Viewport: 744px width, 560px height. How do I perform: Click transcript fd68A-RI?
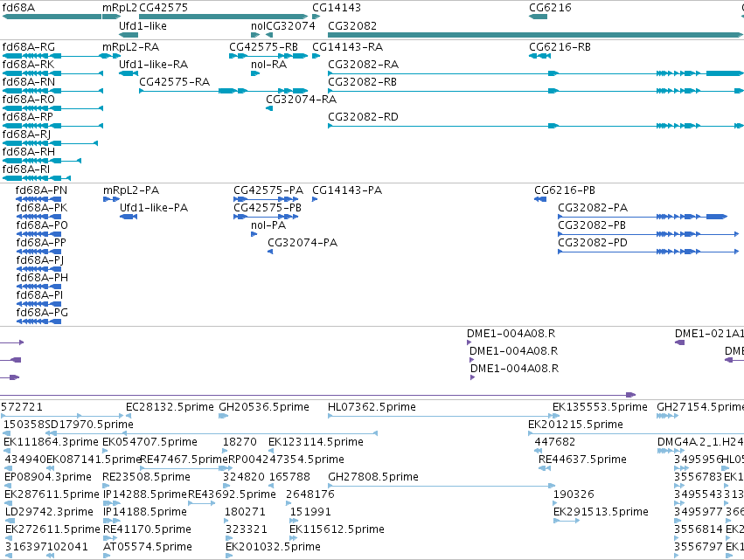25,169
